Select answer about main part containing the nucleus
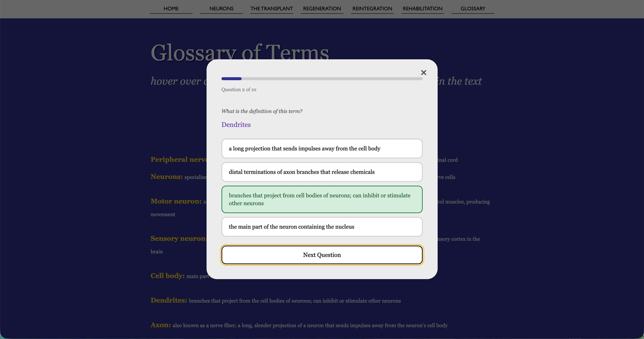The image size is (644, 339). click(x=322, y=226)
